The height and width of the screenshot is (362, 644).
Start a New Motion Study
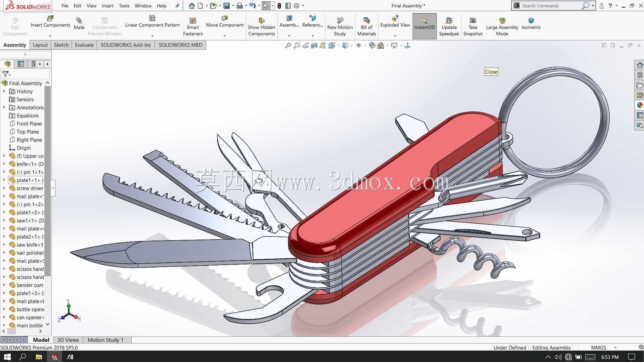[340, 27]
